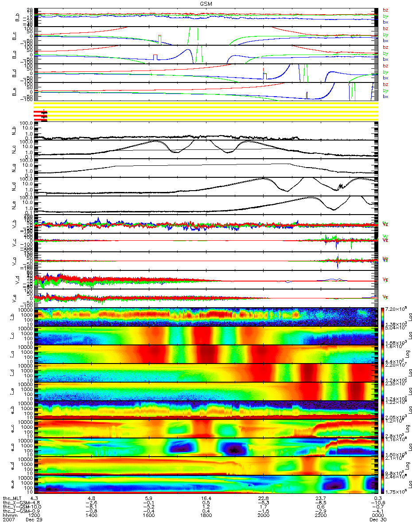Click the MLT value 23.7
This screenshot has width=412, height=532.
(320, 498)
